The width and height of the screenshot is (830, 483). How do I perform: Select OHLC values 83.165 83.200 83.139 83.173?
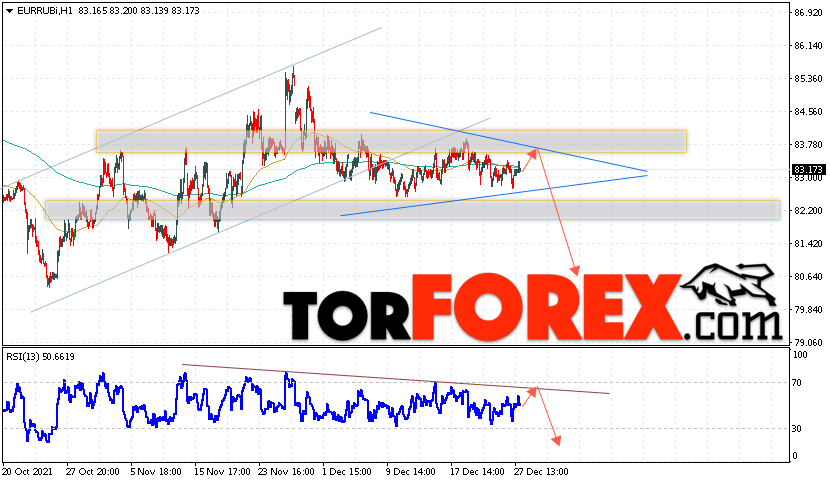point(139,11)
